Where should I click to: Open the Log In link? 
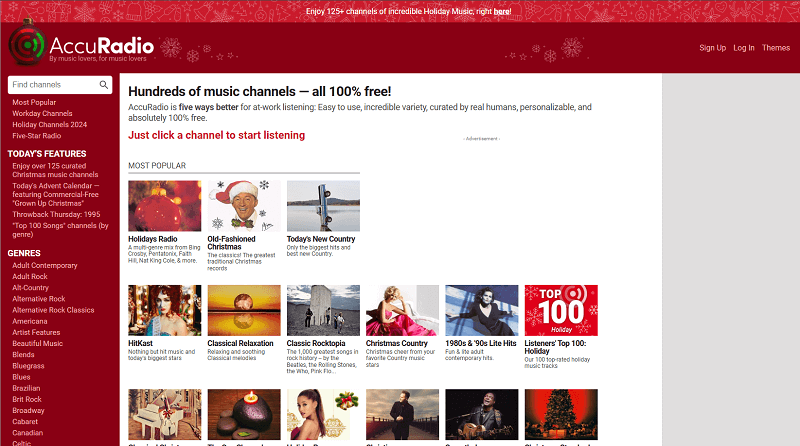tap(744, 48)
